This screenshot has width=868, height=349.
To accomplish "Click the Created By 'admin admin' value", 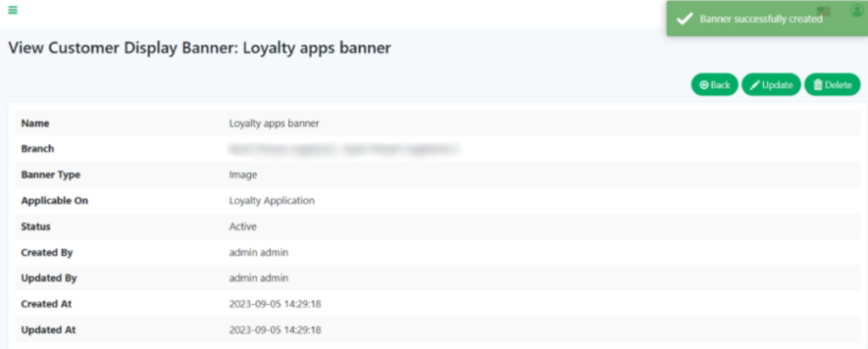I will tap(259, 252).
